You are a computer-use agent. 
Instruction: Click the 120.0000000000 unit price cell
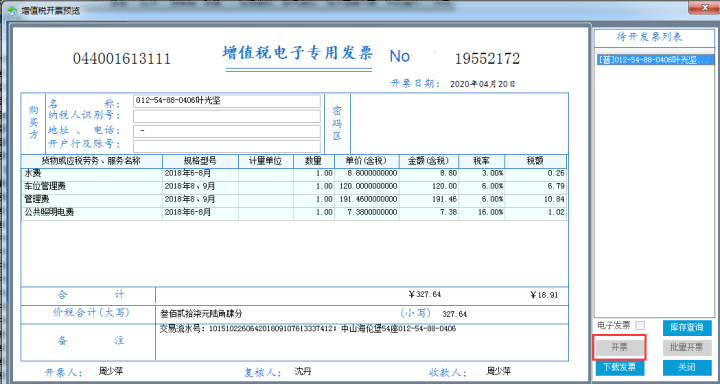coord(366,187)
